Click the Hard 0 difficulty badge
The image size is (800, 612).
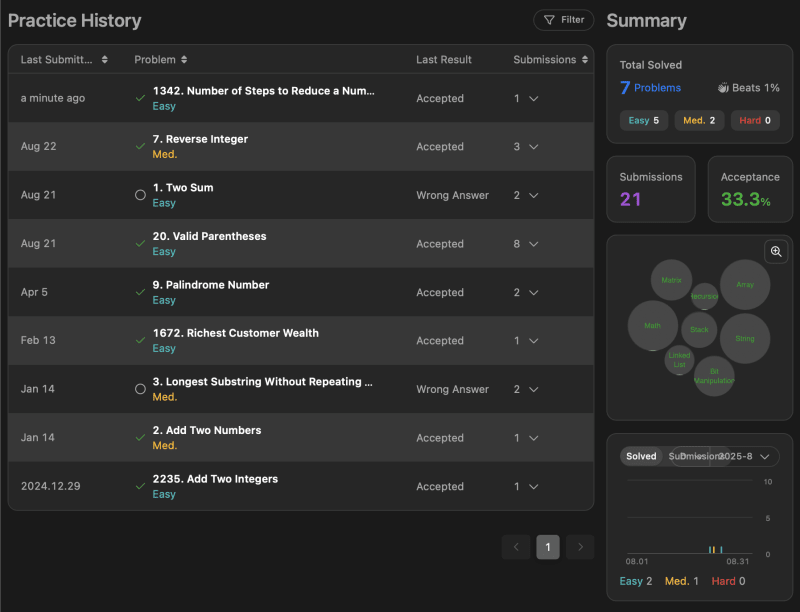(755, 120)
